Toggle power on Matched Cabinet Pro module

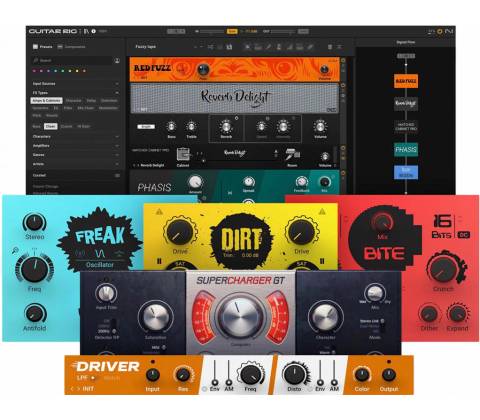pos(343,148)
